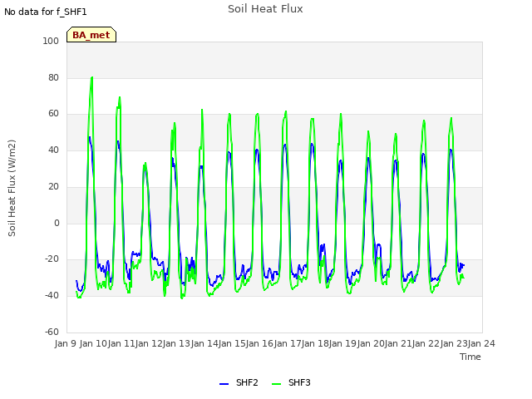Click the 80 y-axis tick label
Viewport: 532px width, 399px height.
[x=53, y=77]
